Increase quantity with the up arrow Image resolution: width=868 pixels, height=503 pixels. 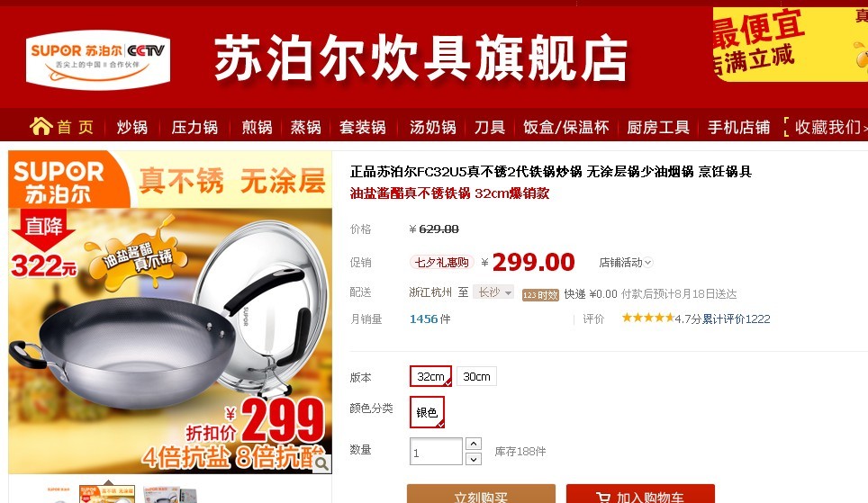coord(474,444)
